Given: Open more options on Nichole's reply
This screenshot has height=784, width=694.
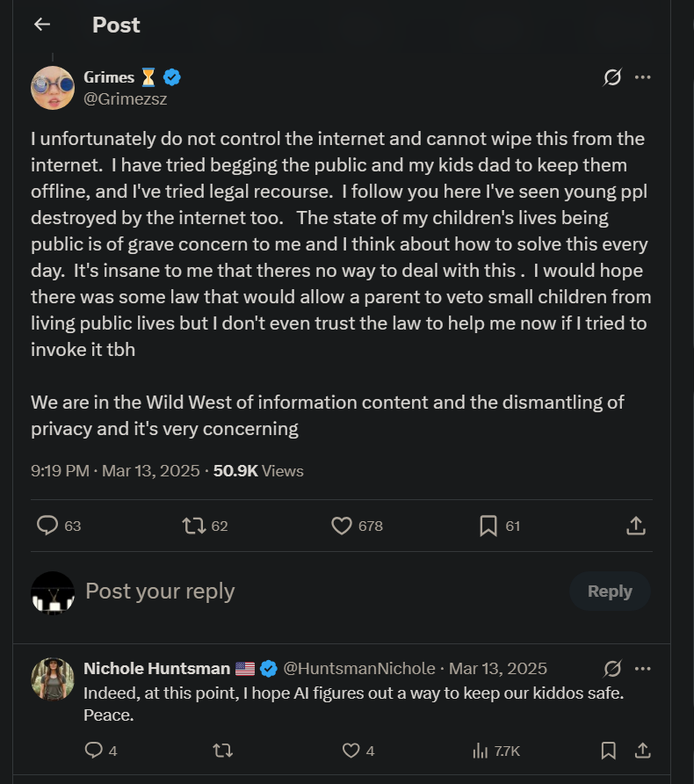Looking at the screenshot, I should pyautogui.click(x=642, y=669).
